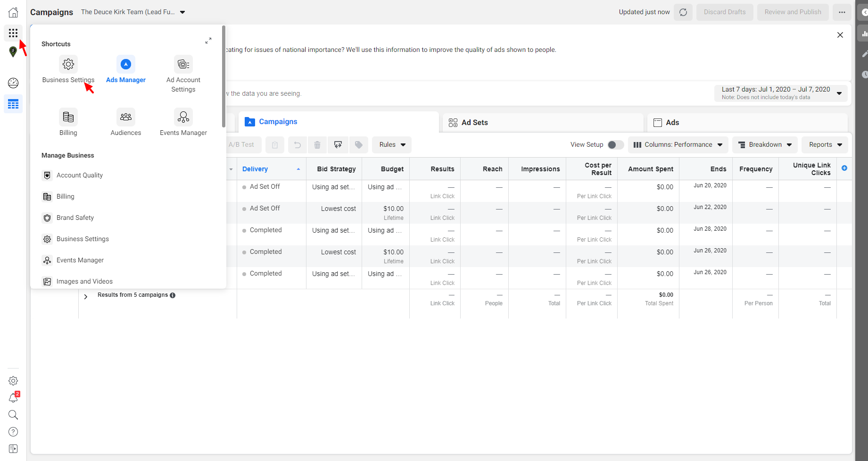This screenshot has width=868, height=461.
Task: Switch to the Campaigns tab
Action: pos(339,122)
